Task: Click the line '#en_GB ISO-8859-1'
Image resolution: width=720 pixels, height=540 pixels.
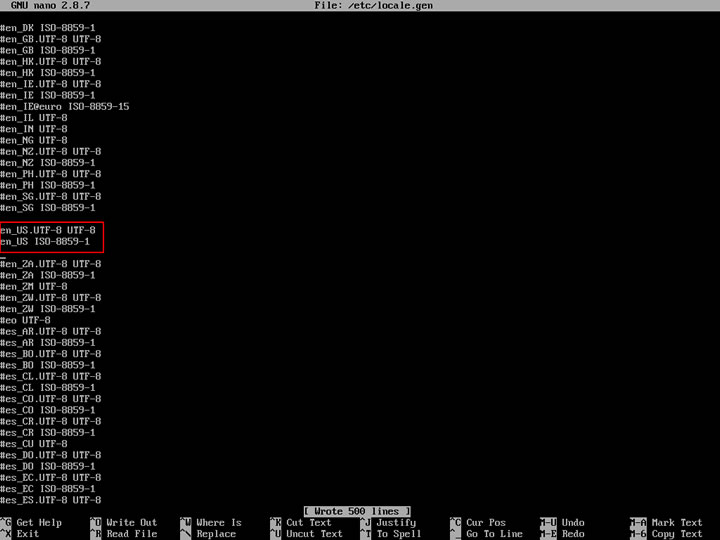Action: coord(48,51)
